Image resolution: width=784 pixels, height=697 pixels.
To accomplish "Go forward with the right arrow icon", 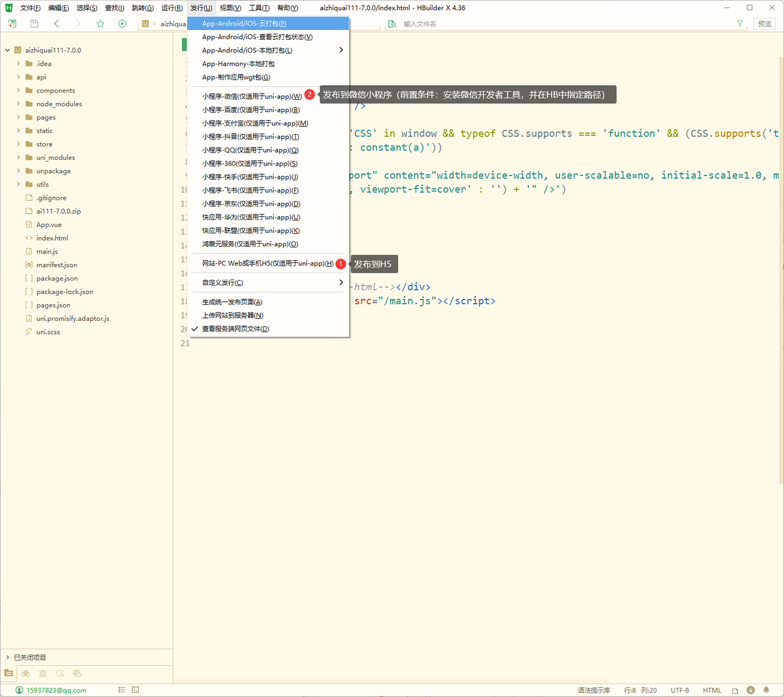I will tap(78, 23).
